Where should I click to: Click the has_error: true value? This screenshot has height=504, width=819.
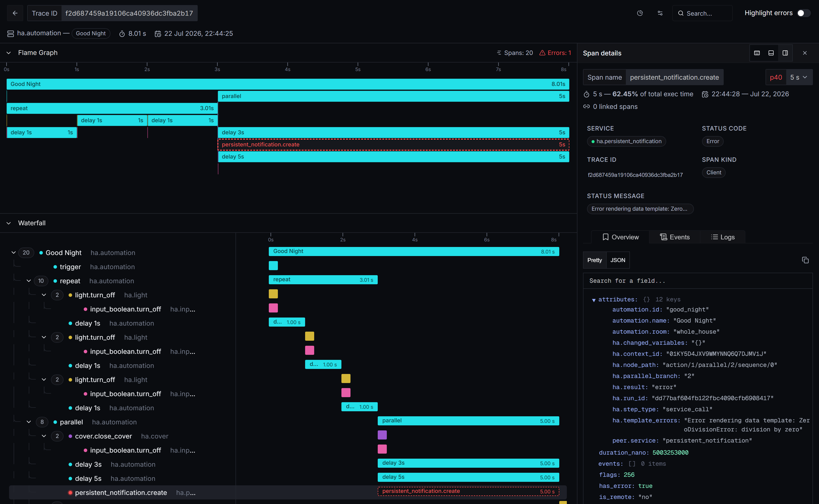click(x=645, y=486)
